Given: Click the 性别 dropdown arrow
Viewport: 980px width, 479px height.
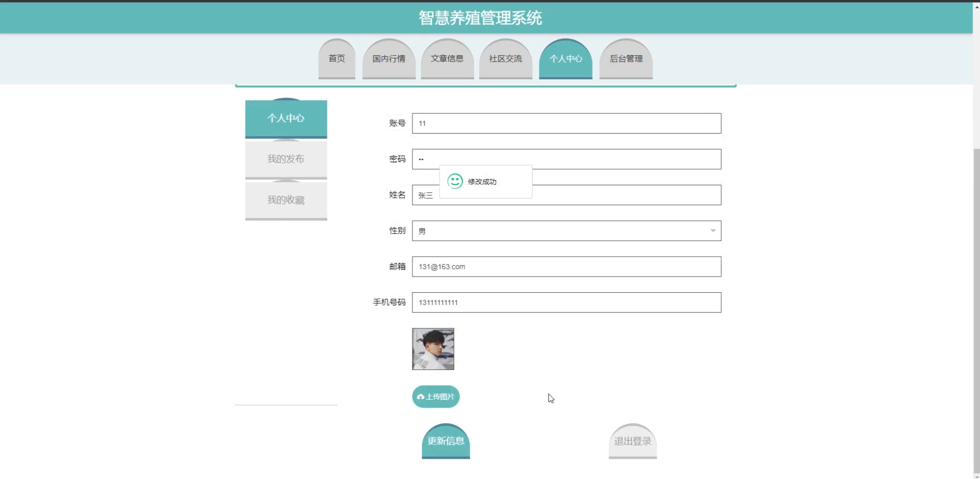Looking at the screenshot, I should 713,231.
